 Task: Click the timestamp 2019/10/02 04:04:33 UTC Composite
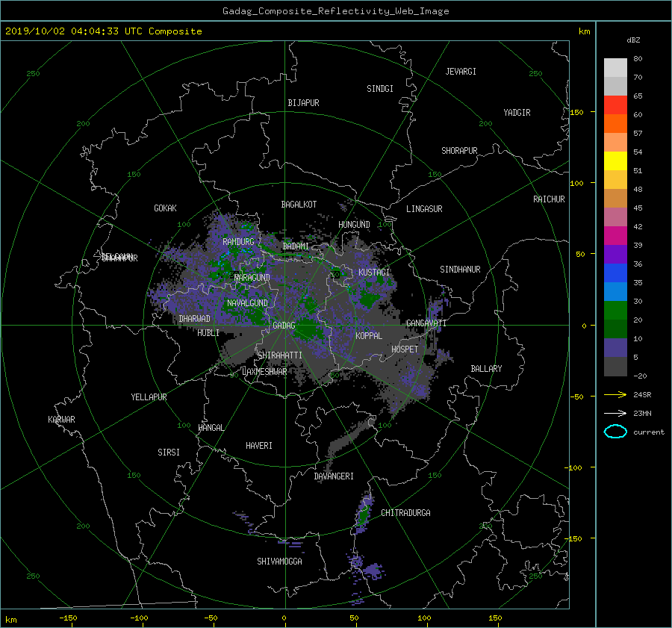tap(103, 31)
